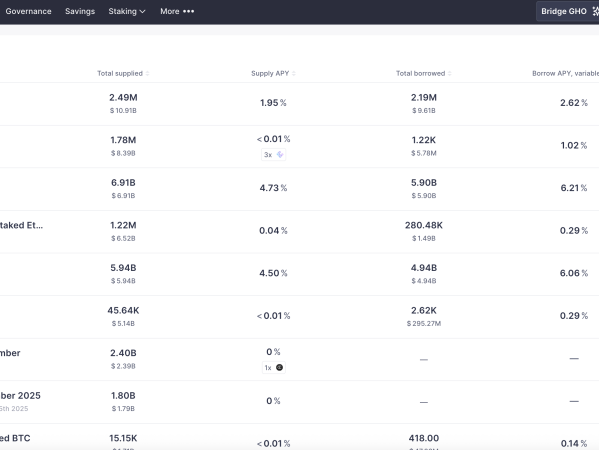Select the $10.91B supplied amount

[123, 111]
